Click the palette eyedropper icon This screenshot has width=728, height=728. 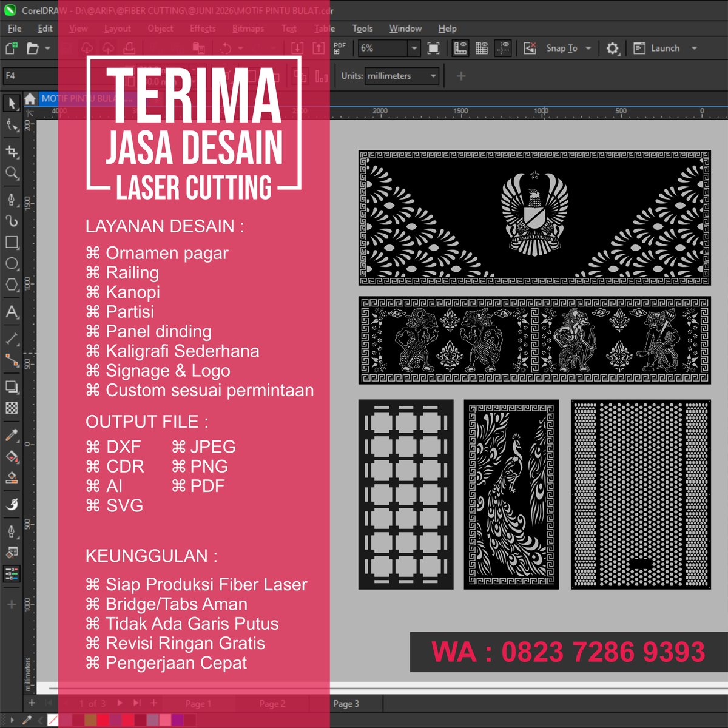pos(26,720)
